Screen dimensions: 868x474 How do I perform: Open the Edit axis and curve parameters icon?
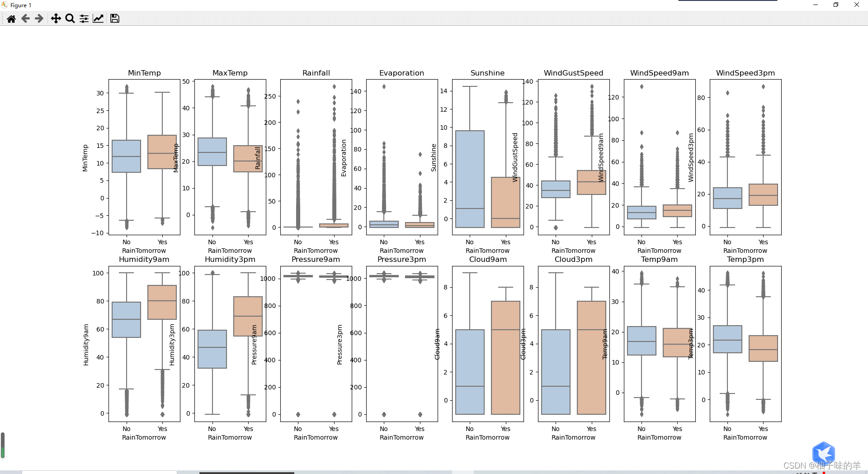click(98, 19)
